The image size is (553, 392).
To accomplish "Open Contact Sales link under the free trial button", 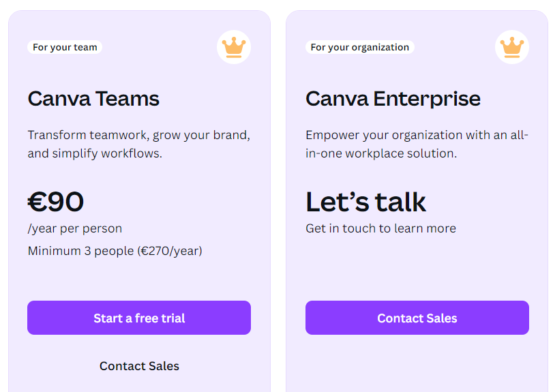I will point(139,366).
